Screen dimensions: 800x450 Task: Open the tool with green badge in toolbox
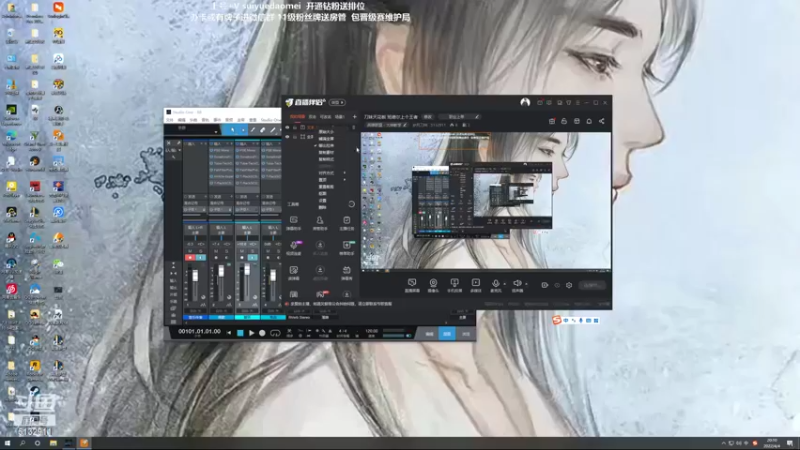[346, 247]
